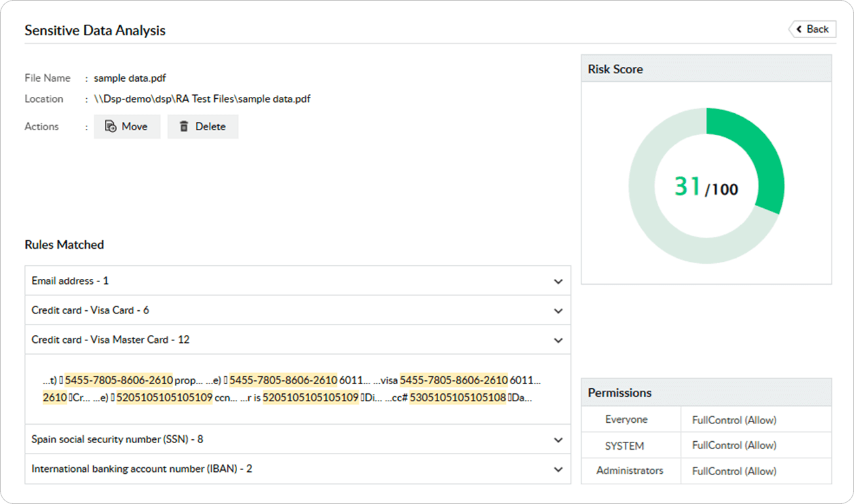Click the Back button
The image size is (854, 504).
812,29
